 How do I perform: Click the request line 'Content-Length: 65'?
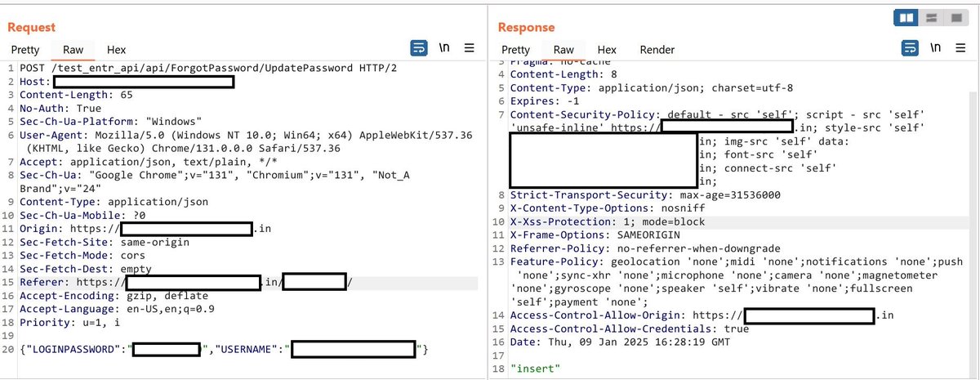click(78, 95)
